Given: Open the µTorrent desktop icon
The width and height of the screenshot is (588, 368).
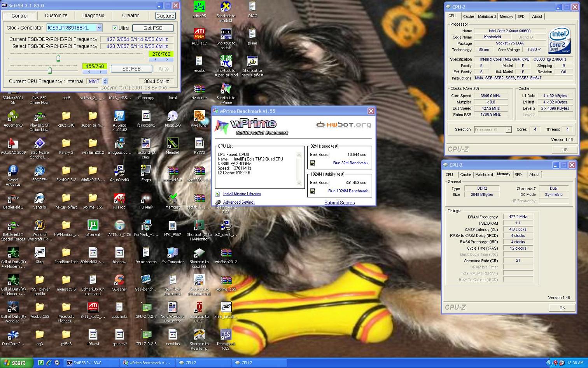Looking at the screenshot, I should 93,227.
